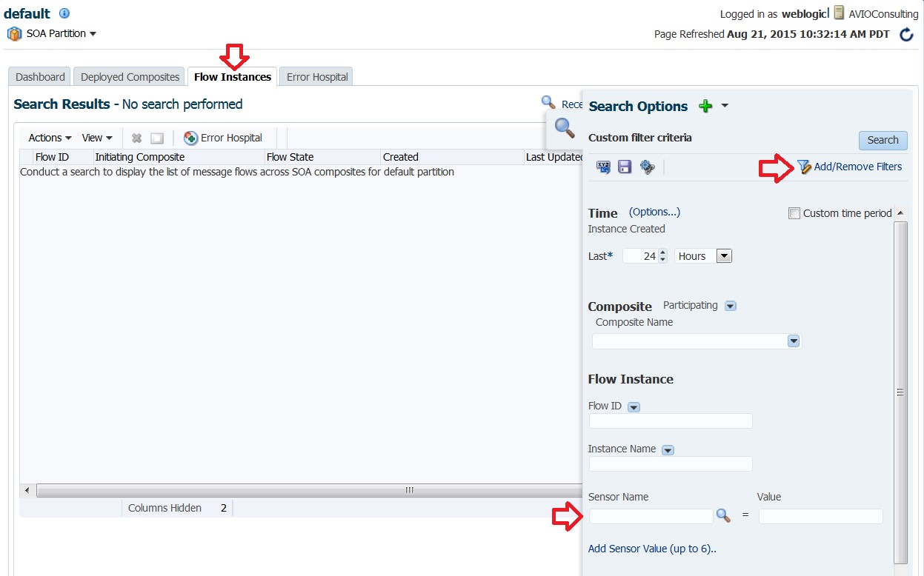Enable the Custom time period checkbox
The image size is (924, 576).
(x=794, y=213)
